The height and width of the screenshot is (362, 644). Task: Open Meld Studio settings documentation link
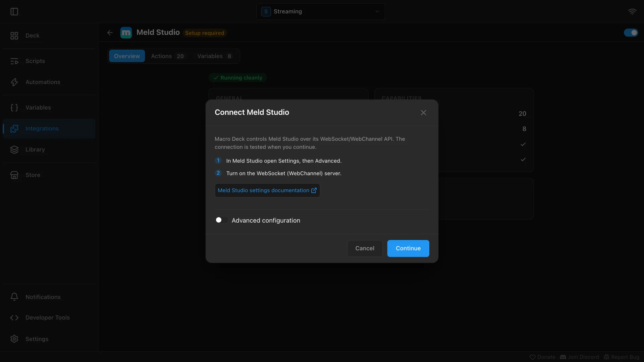267,191
